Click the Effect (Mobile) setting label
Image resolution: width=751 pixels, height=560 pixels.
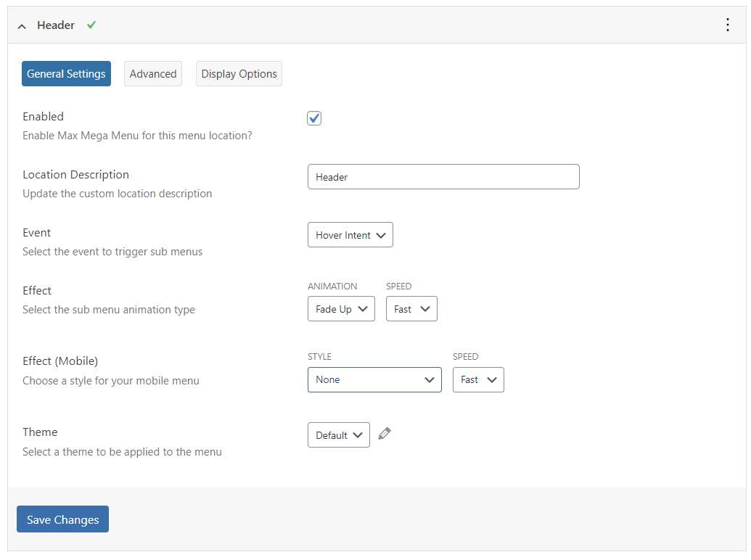click(x=60, y=361)
